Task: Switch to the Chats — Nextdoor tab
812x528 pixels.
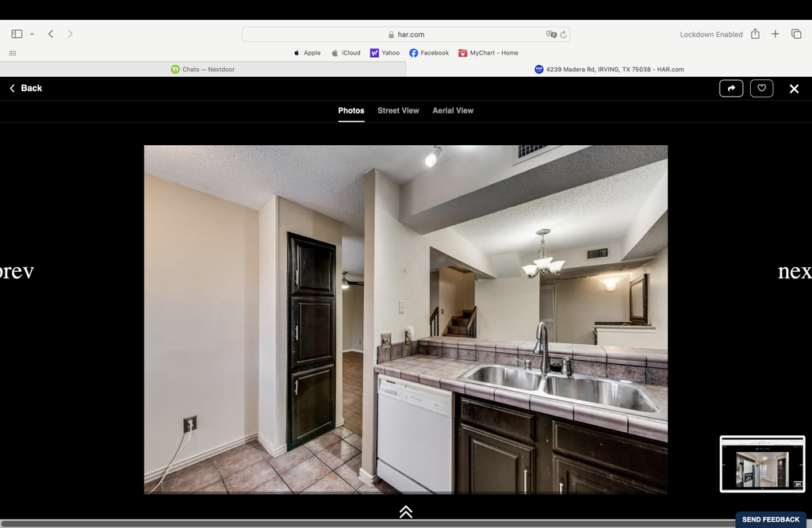Action: point(203,69)
